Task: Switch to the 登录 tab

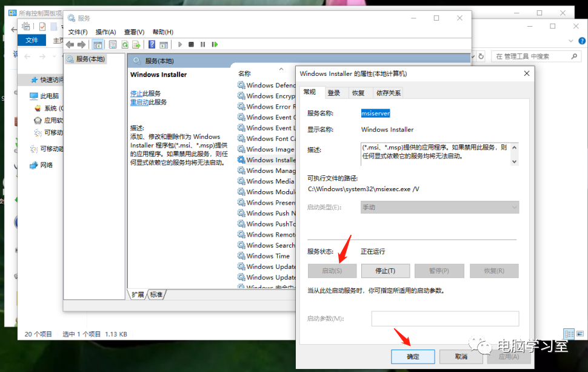Action: coord(334,93)
